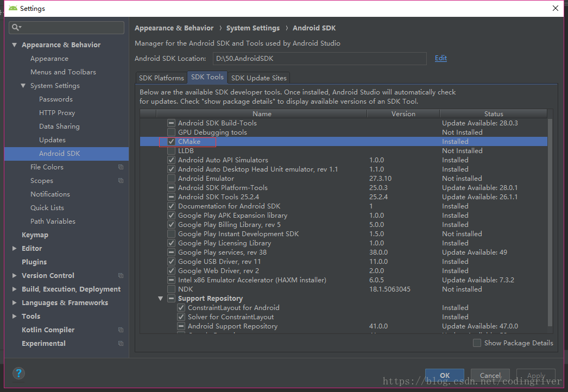568x392 pixels.
Task: Open the Keymap settings page
Action: pyautogui.click(x=35, y=235)
